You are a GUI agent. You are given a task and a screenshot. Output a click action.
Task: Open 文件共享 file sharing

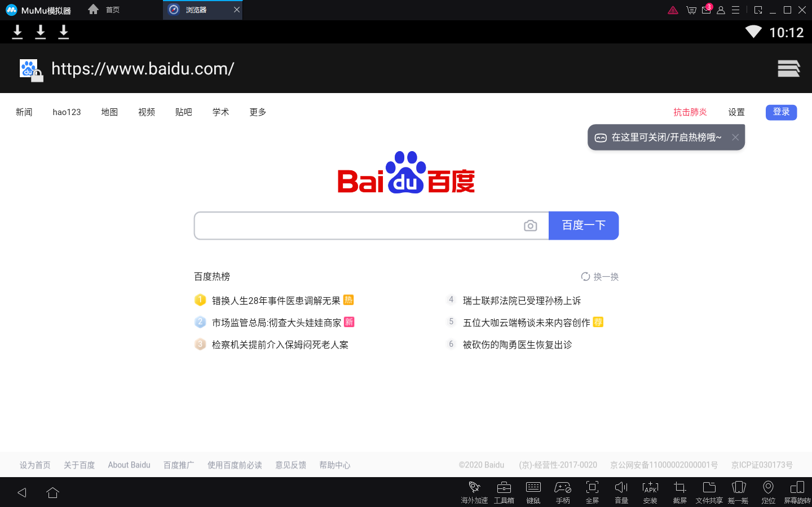pyautogui.click(x=709, y=492)
